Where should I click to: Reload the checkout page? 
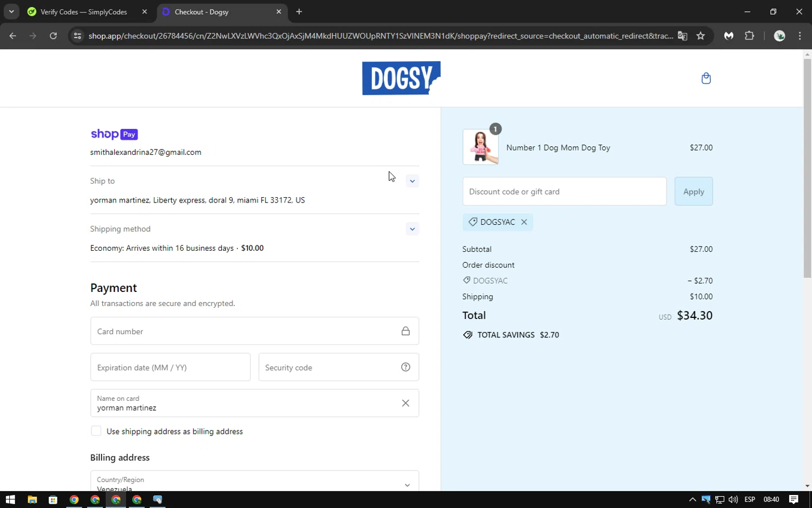tap(53, 36)
